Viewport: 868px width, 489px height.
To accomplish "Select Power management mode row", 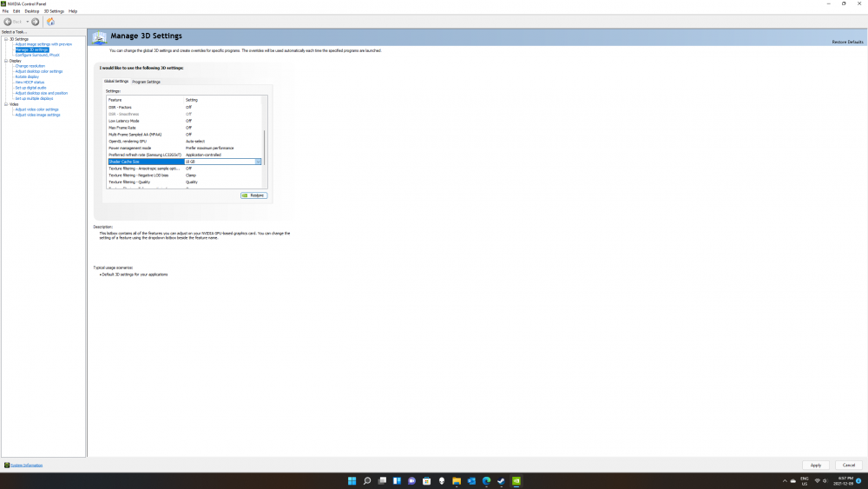I will 184,148.
